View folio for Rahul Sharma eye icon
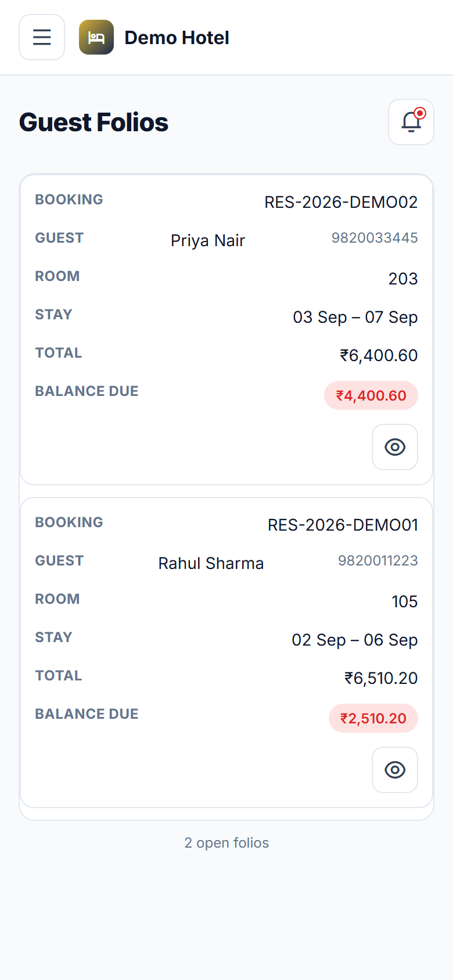 tap(395, 770)
